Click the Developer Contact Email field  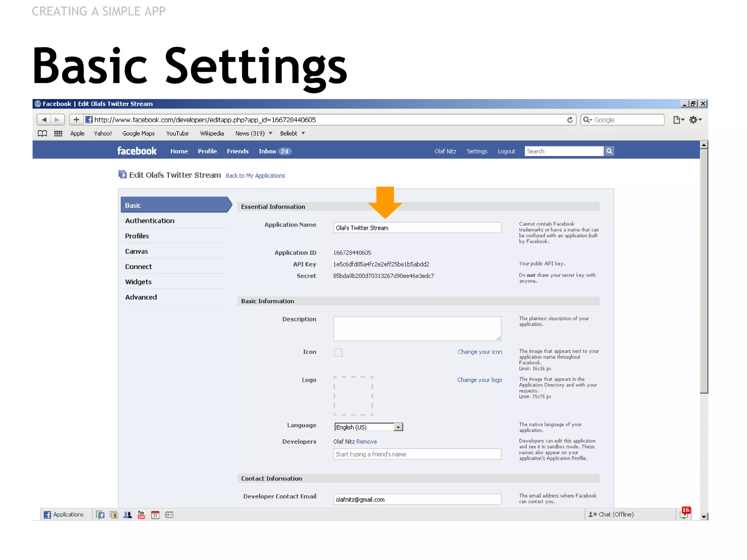click(417, 499)
